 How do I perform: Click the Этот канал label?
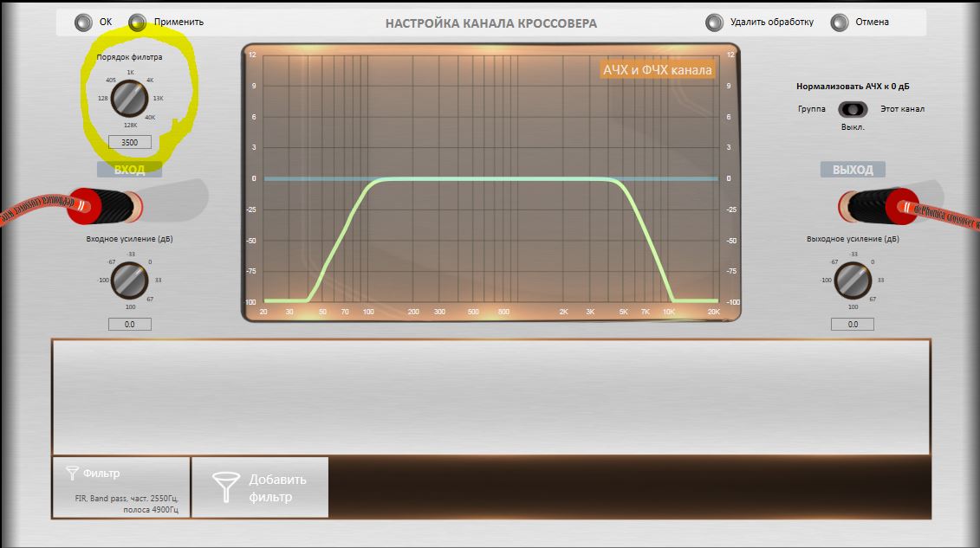pyautogui.click(x=902, y=108)
